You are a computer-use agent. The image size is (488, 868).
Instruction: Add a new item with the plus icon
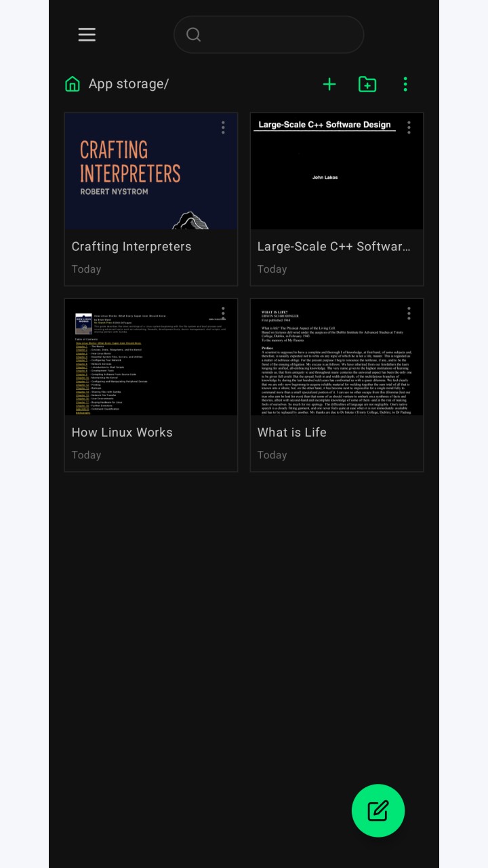click(x=329, y=84)
